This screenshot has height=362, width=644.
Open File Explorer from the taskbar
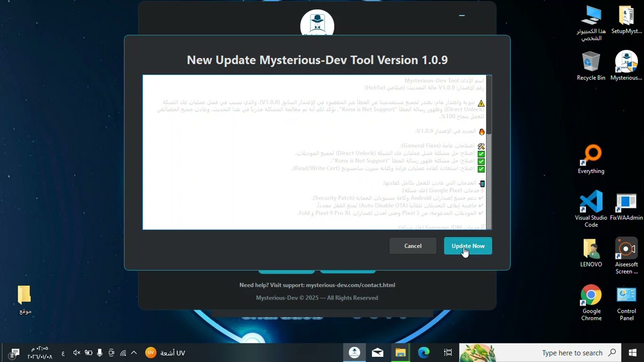coord(400,352)
